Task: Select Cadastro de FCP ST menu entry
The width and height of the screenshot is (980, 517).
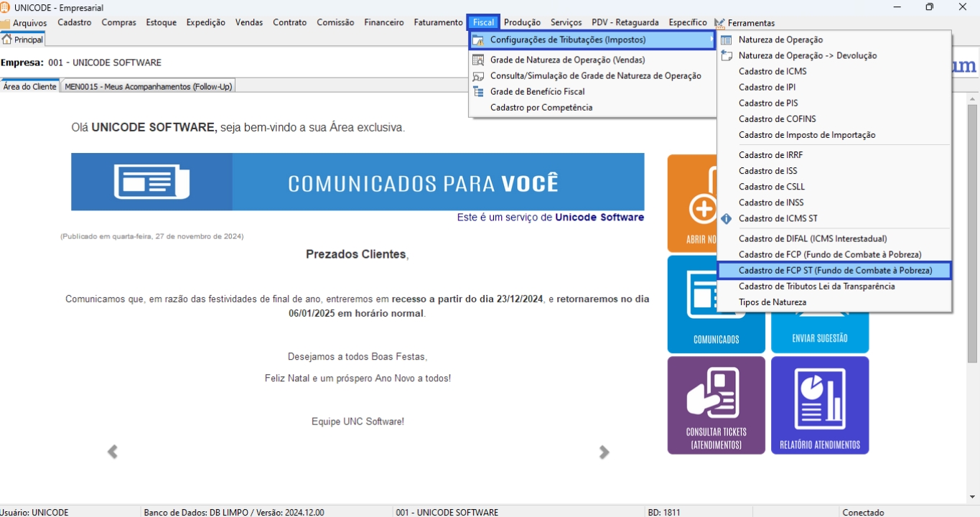Action: [x=834, y=271]
